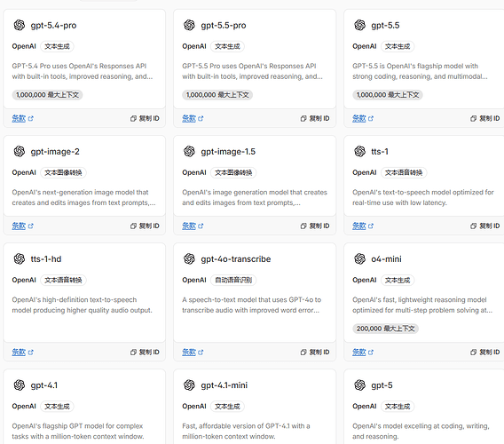Click the OpenAI logo on tts-1-hd card

click(x=20, y=258)
